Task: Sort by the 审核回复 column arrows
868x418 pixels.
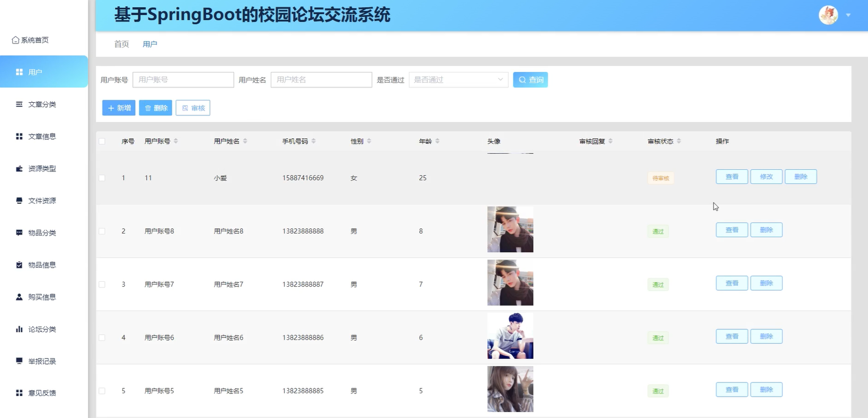Action: (x=610, y=141)
